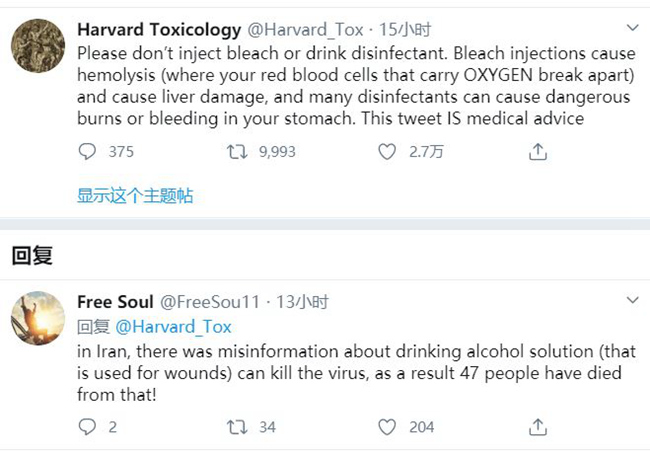The image size is (650, 457).
Task: Retweet the Harvard Toxicology bleach tweet
Action: tap(238, 152)
